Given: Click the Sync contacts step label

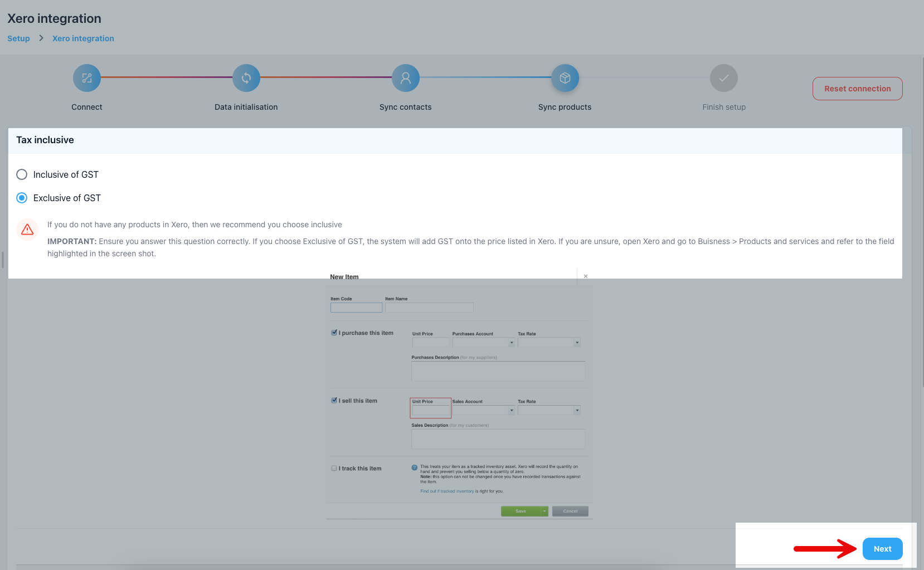Looking at the screenshot, I should (x=406, y=107).
